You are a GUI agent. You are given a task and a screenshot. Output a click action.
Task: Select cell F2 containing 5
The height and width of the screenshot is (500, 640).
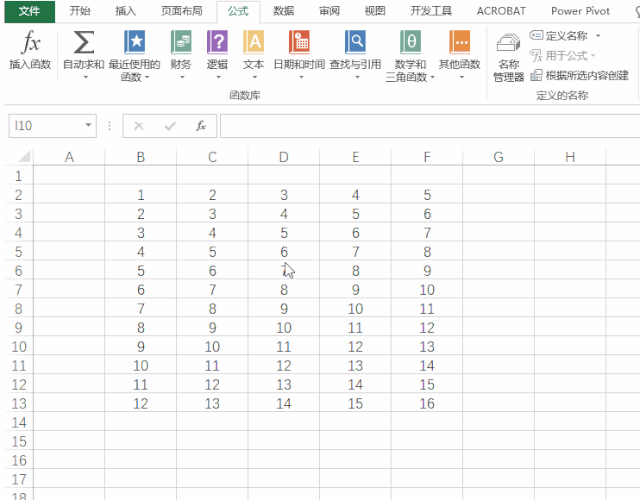(x=427, y=195)
